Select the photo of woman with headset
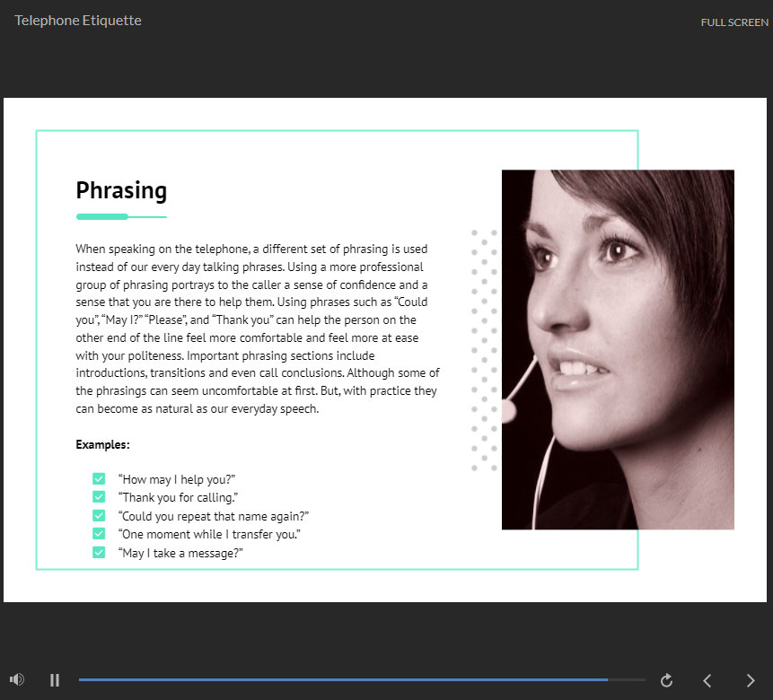 point(618,349)
